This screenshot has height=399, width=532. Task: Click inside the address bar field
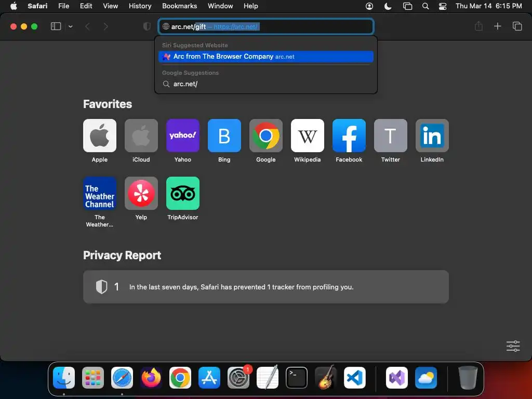266,26
